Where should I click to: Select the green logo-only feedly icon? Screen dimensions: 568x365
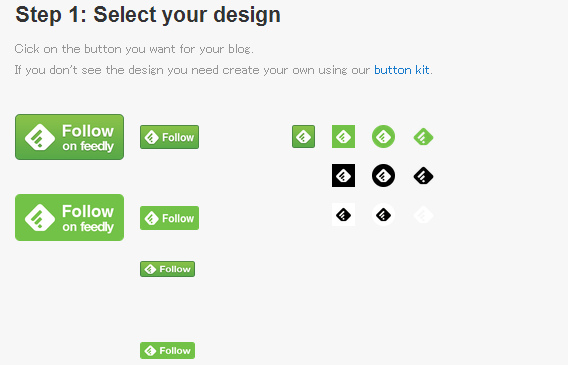coord(423,137)
